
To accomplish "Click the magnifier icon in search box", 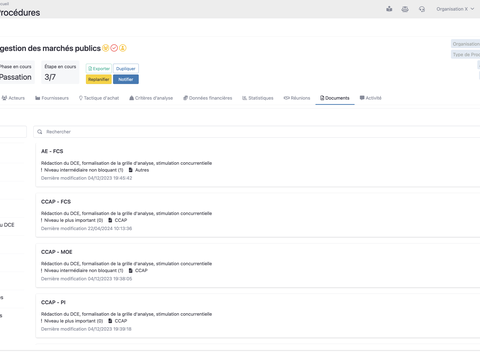I will [40, 132].
